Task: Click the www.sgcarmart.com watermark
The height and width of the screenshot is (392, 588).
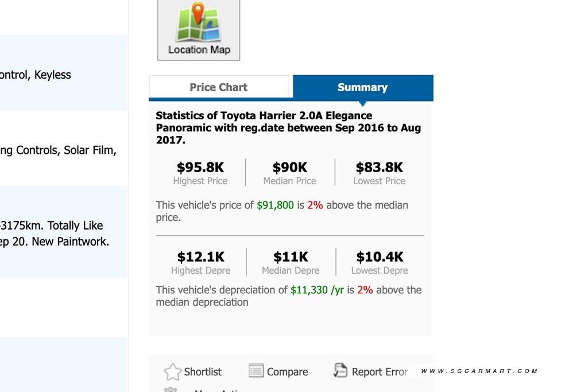Action: click(x=479, y=371)
